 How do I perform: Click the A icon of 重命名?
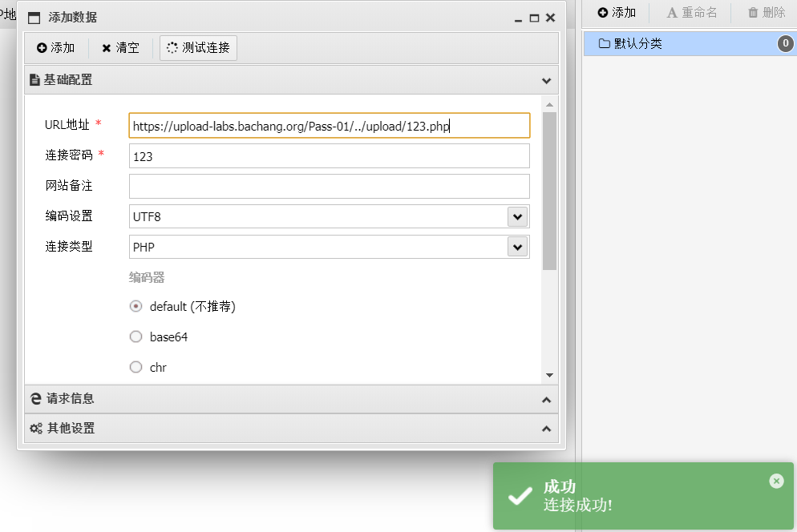(672, 13)
